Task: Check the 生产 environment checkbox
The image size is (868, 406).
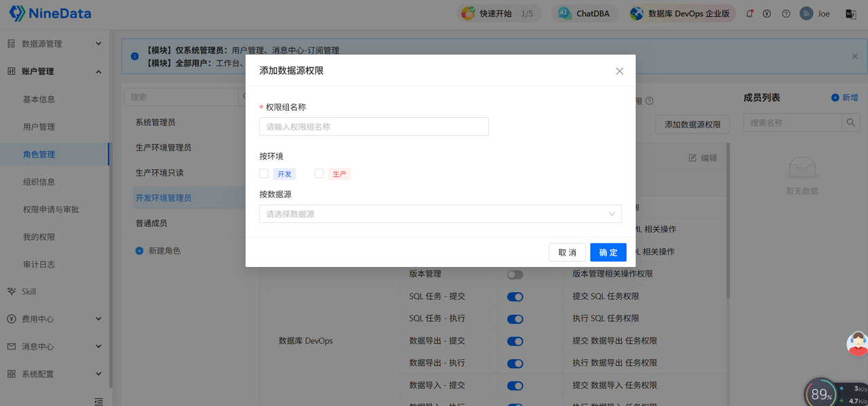Action: point(319,174)
